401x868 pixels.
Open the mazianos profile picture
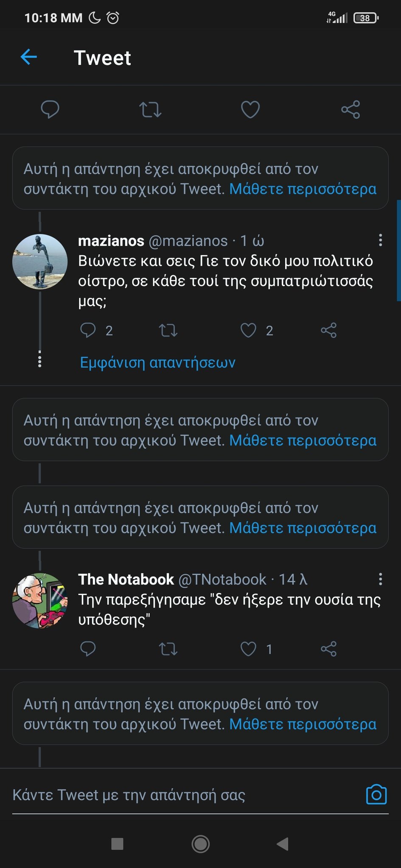click(x=40, y=262)
